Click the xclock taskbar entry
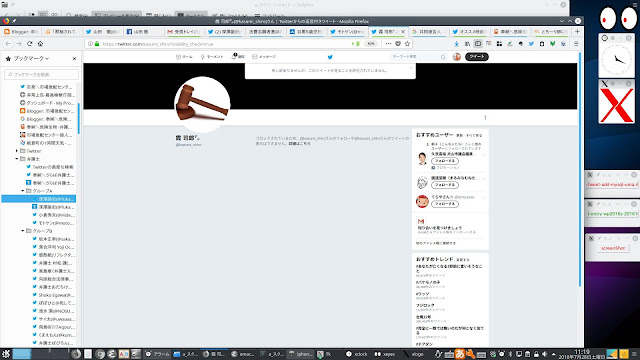The image size is (640, 360). [x=356, y=354]
